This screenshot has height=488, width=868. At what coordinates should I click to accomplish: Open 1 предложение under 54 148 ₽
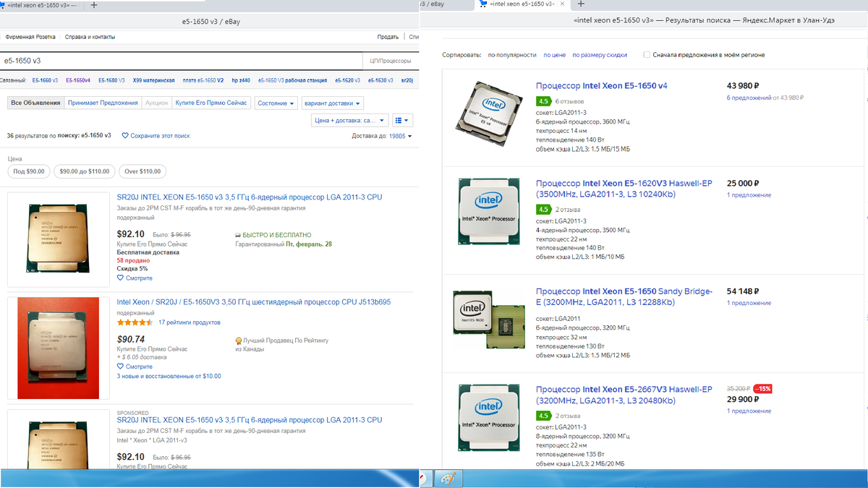[749, 304]
